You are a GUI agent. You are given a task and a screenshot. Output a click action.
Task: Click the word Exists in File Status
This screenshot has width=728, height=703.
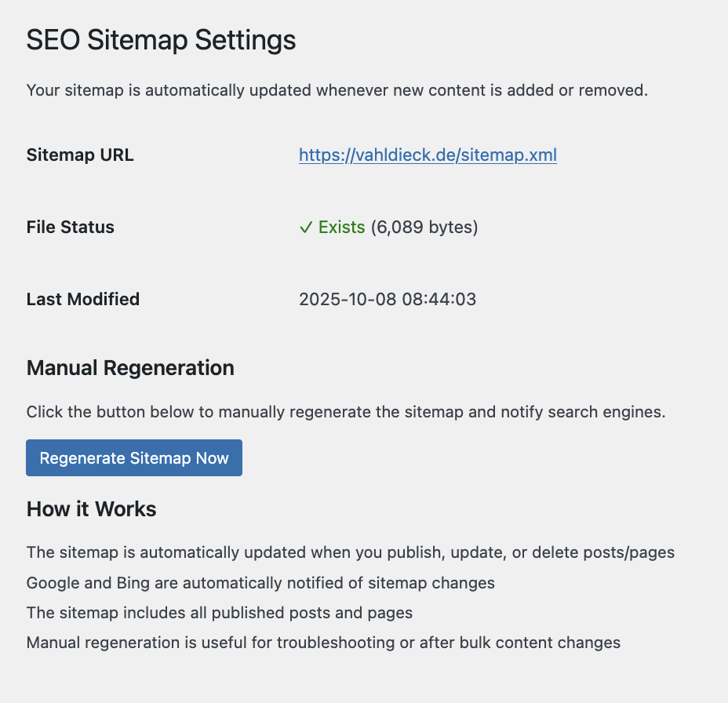pos(342,227)
